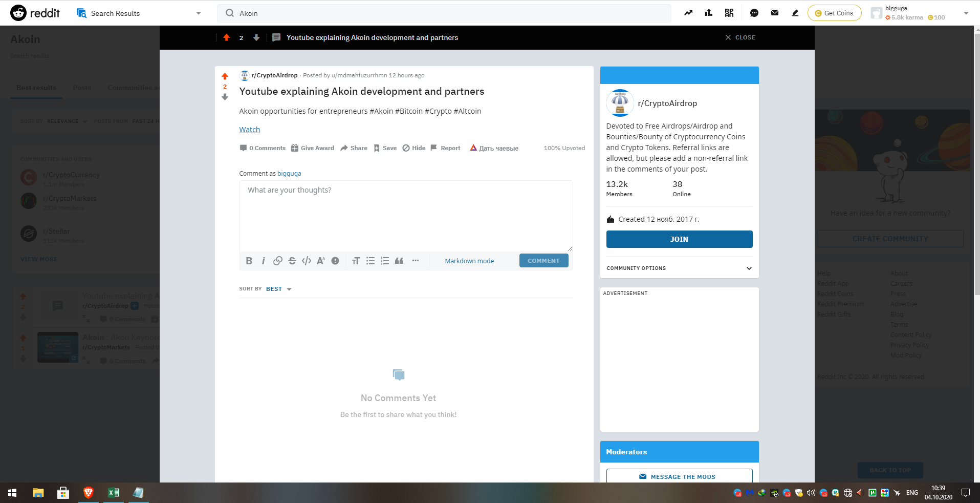Click the r/CryptoAirdrop community avatar in sidebar
The image size is (980, 503).
620,103
